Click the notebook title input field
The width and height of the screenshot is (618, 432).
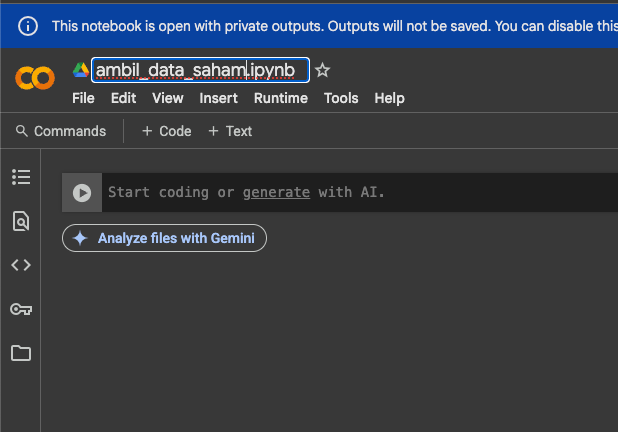[200, 70]
